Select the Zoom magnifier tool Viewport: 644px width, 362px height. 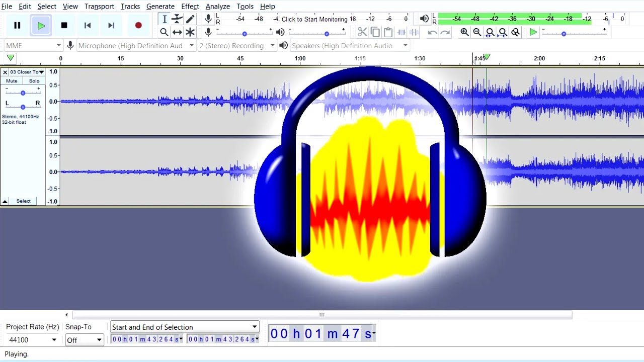(x=165, y=32)
